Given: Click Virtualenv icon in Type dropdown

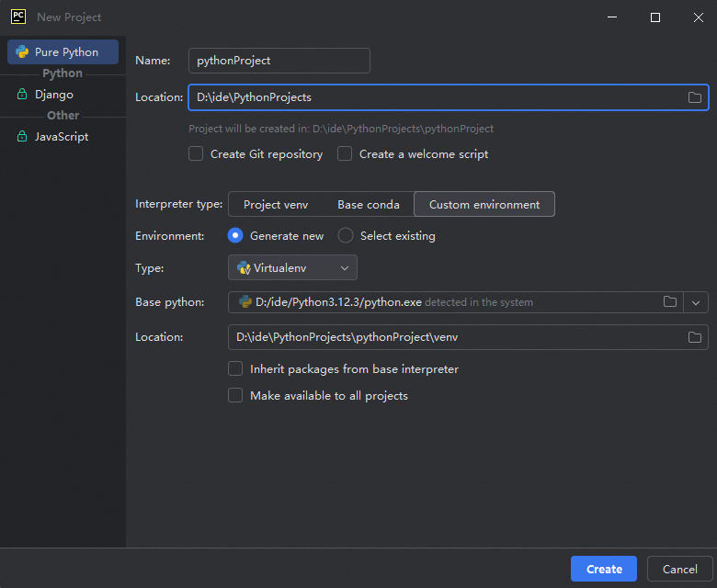Looking at the screenshot, I should click(244, 267).
